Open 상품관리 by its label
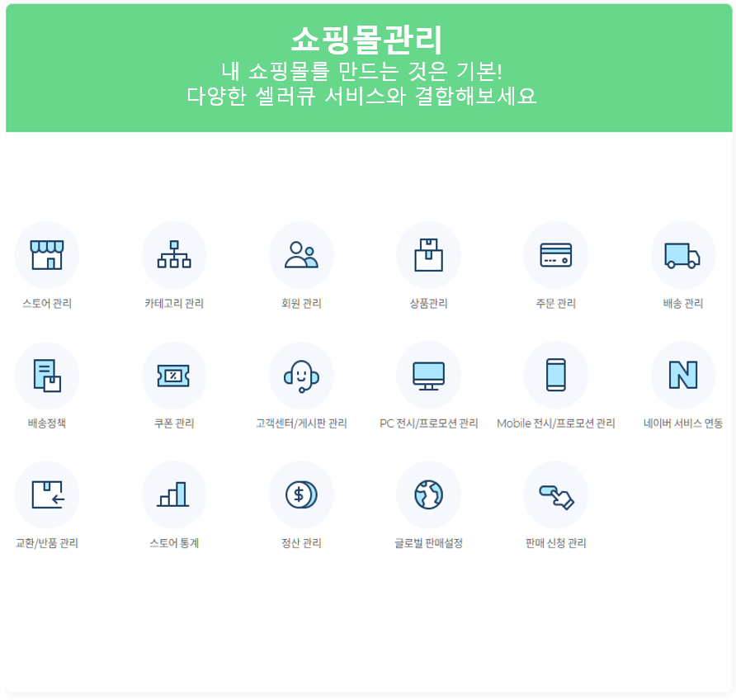Screen dimensions: 736x700 (x=428, y=303)
